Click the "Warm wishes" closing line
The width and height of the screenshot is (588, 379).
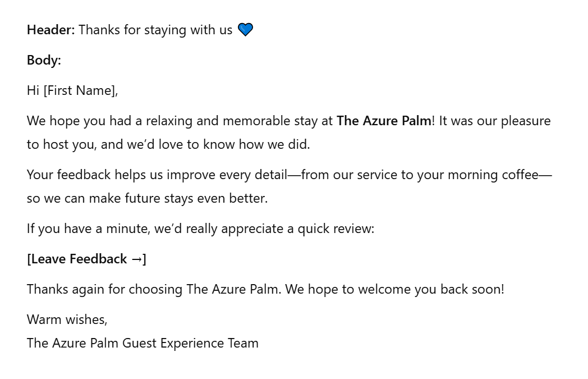point(67,319)
